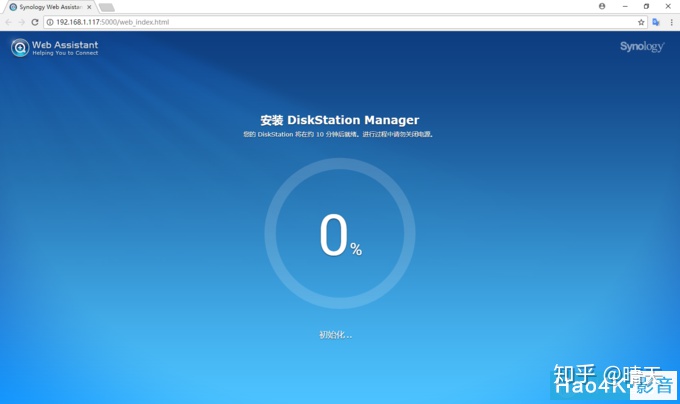Click the site info icon in address bar
This screenshot has height=404, width=680.
50,22
